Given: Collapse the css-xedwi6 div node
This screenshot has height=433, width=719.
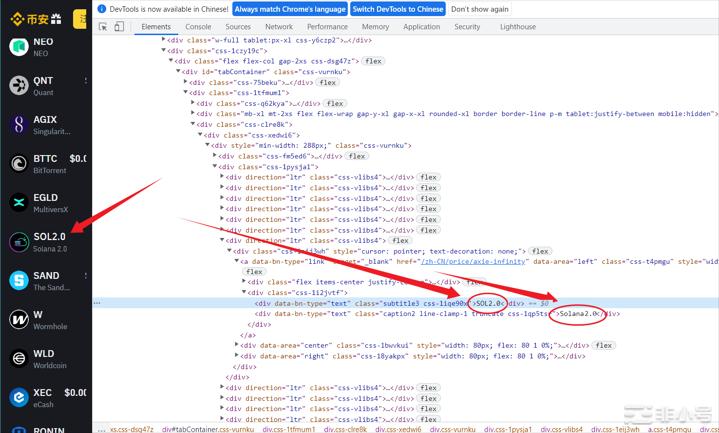Looking at the screenshot, I should point(200,135).
